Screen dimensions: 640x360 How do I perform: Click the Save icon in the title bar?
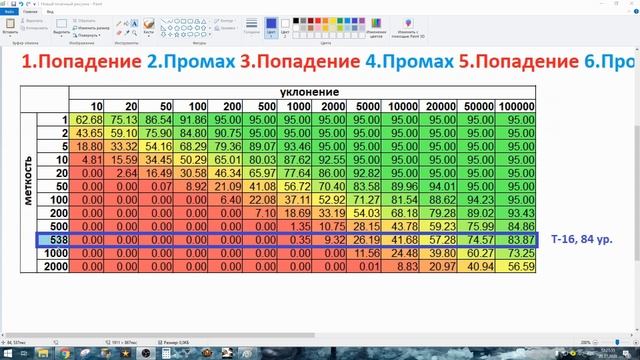13,4
